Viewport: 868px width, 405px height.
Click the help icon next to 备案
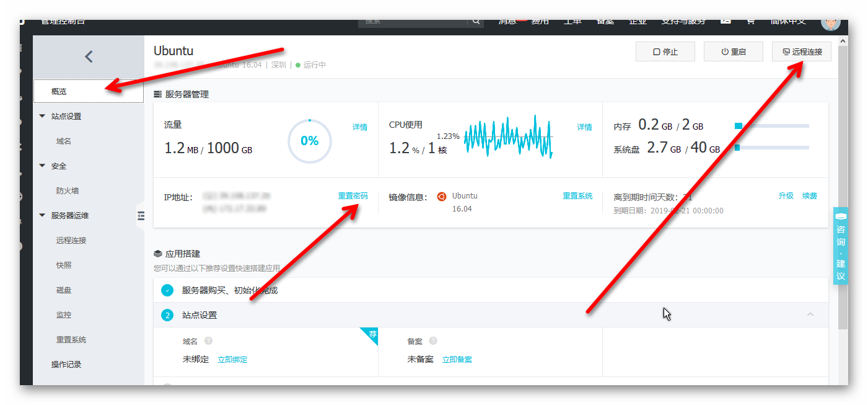(x=433, y=340)
